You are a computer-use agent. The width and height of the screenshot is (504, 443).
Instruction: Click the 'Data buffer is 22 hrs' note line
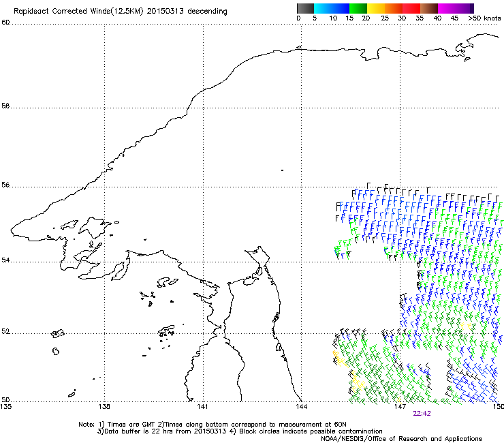click(x=240, y=431)
